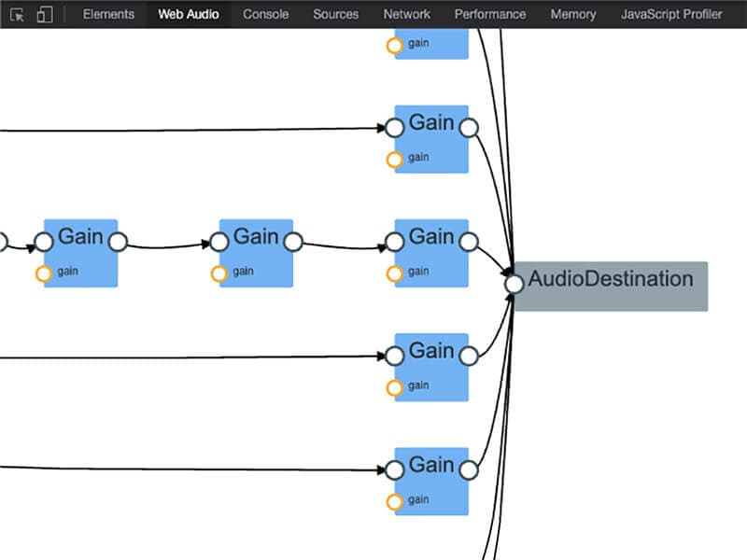This screenshot has width=747, height=560.
Task: Open the JavaScript Profiler tab
Action: tap(670, 14)
